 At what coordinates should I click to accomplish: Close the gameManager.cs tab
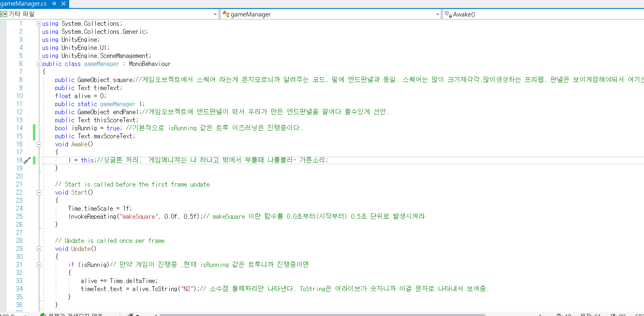click(x=64, y=4)
